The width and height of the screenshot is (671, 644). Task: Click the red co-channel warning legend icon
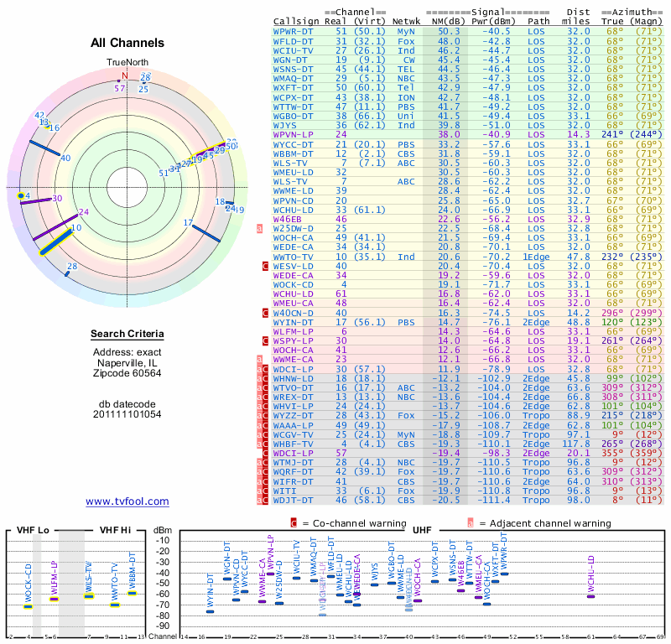pos(294,523)
